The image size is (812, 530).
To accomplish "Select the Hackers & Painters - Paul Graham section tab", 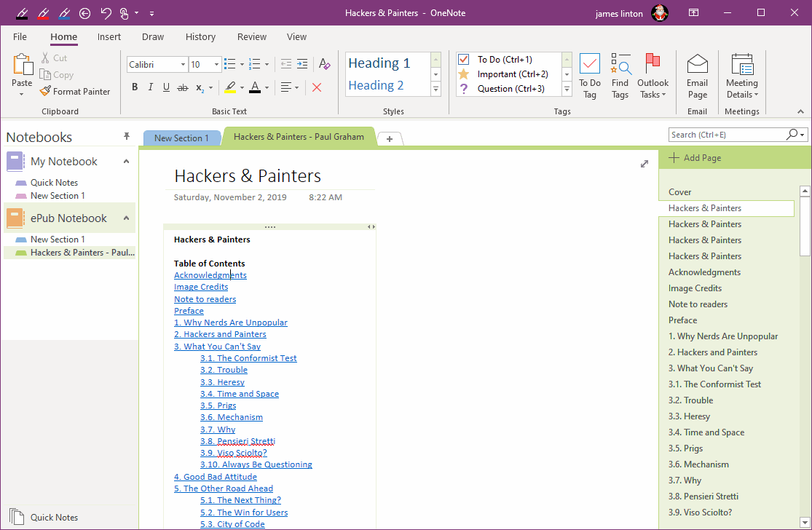I will point(299,136).
